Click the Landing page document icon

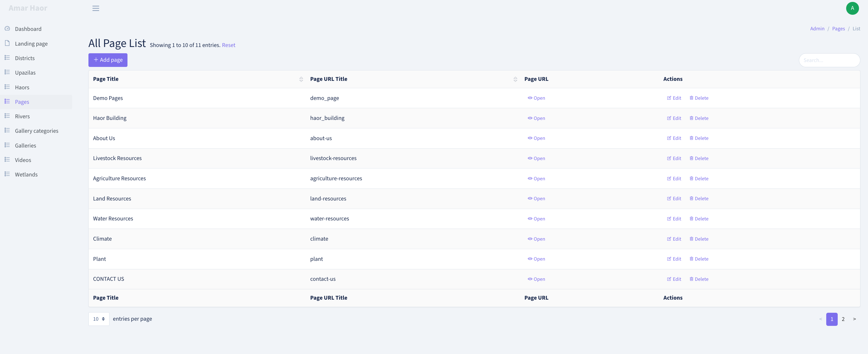point(7,43)
